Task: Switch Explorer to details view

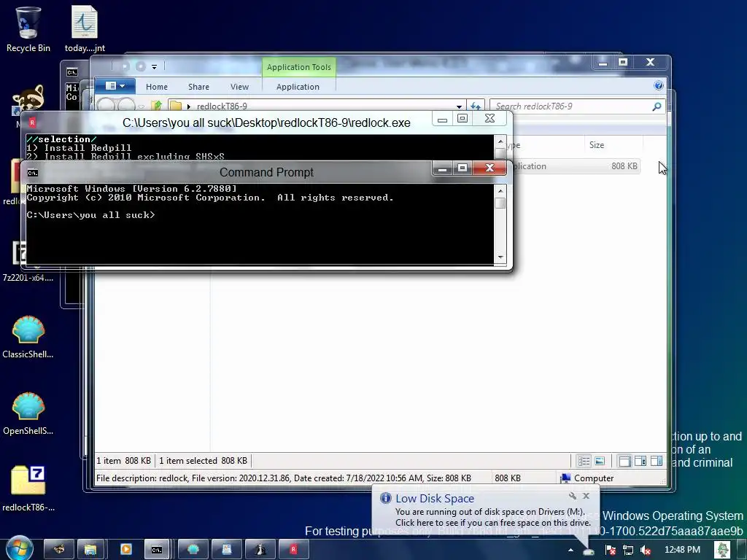Action: (584, 461)
